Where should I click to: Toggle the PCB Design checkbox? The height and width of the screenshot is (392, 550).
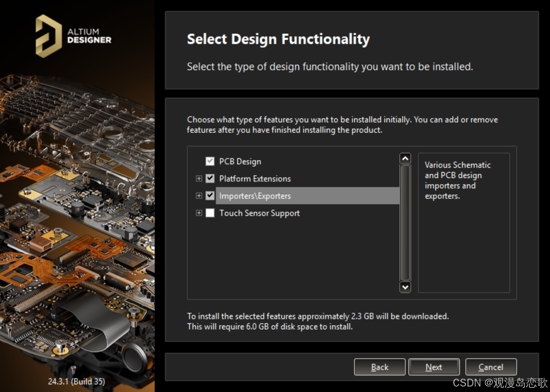pyautogui.click(x=210, y=161)
